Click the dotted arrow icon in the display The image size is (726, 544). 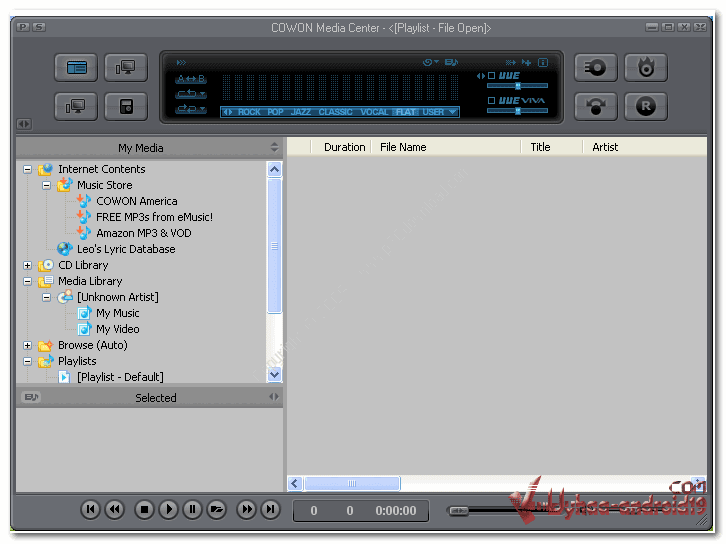click(x=510, y=62)
